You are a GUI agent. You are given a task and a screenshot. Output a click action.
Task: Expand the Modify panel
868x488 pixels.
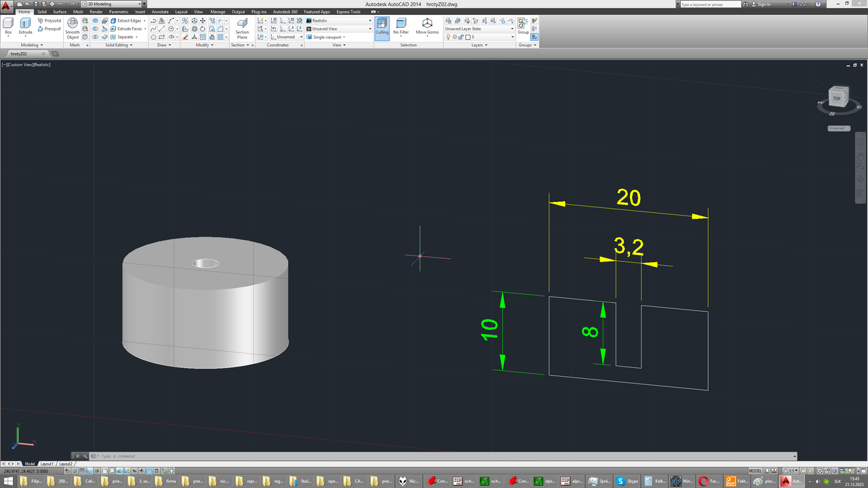205,45
